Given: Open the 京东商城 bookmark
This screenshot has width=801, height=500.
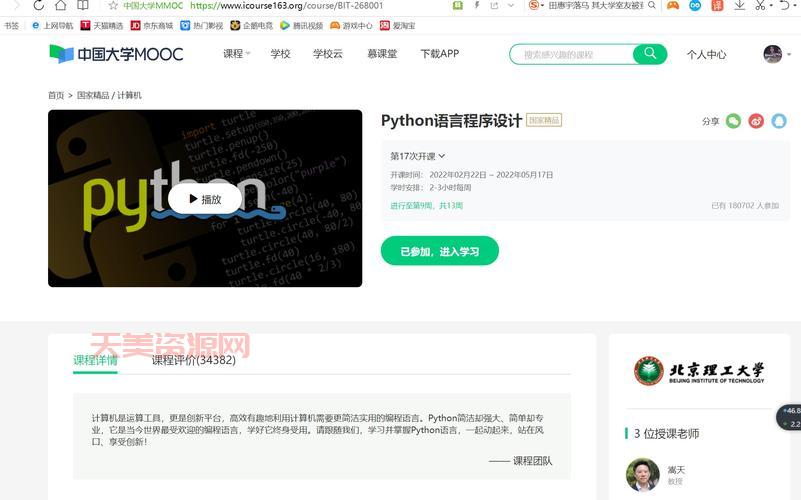Looking at the screenshot, I should coord(152,26).
